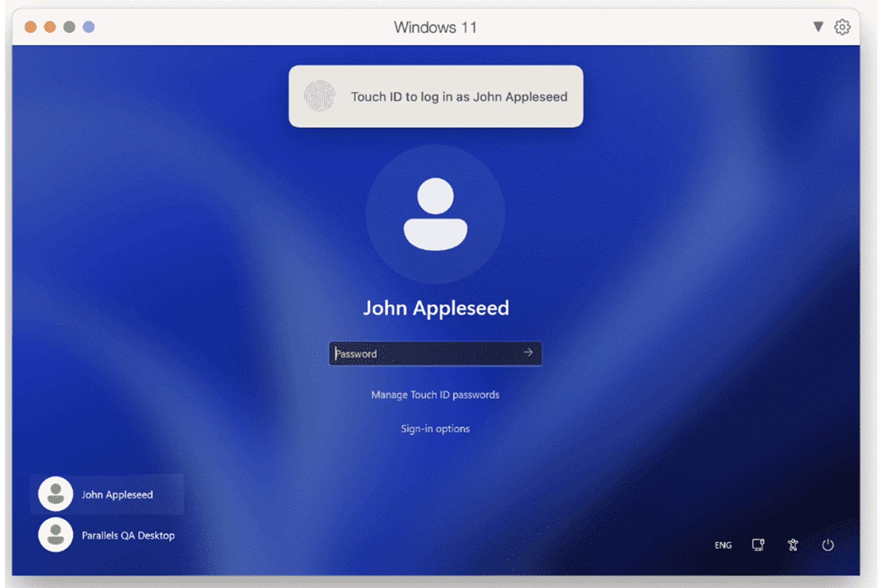Click the John Appleseed avatar in lower-left list
This screenshot has height=588, width=882.
click(55, 494)
